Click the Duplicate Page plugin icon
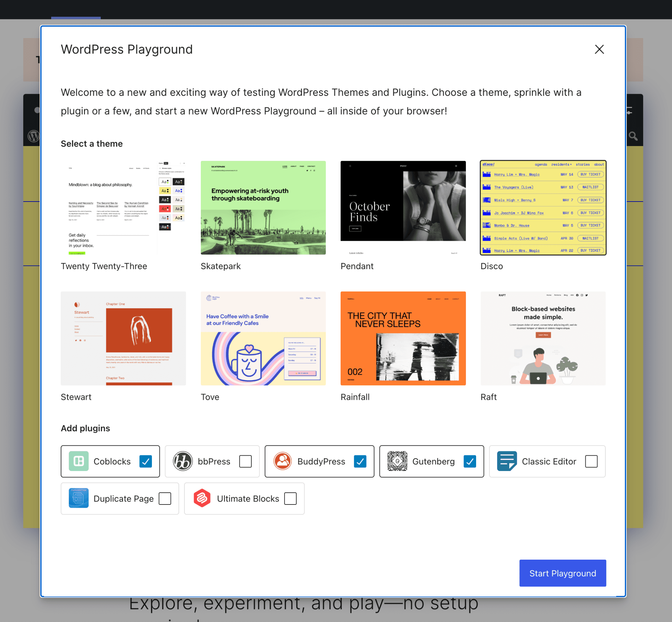Image resolution: width=672 pixels, height=622 pixels. pos(78,498)
